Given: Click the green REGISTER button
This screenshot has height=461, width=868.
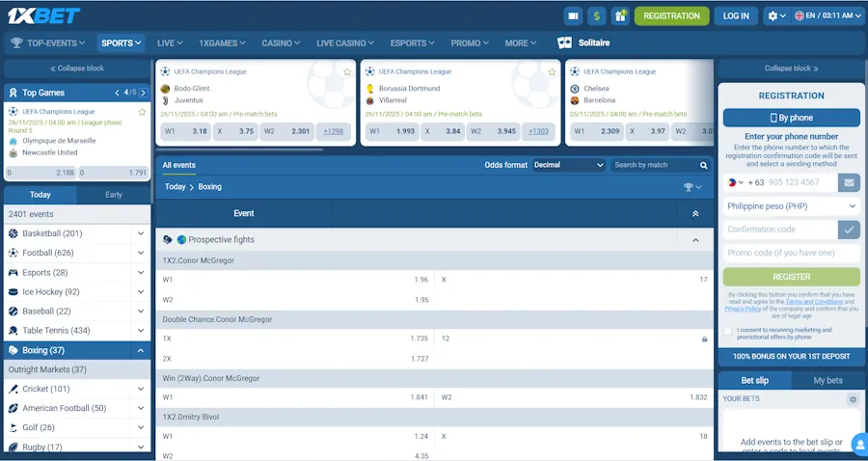Looking at the screenshot, I should coord(791,277).
